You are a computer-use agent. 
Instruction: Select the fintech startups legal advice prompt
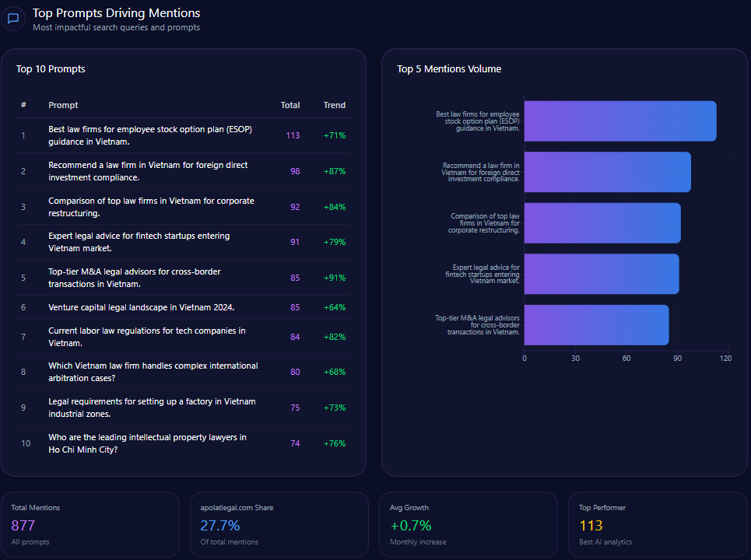coord(139,242)
